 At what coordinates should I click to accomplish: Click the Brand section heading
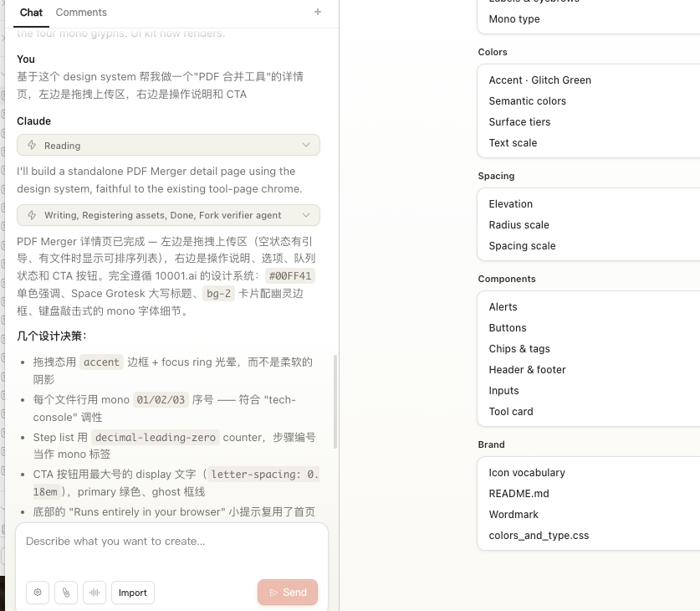491,444
